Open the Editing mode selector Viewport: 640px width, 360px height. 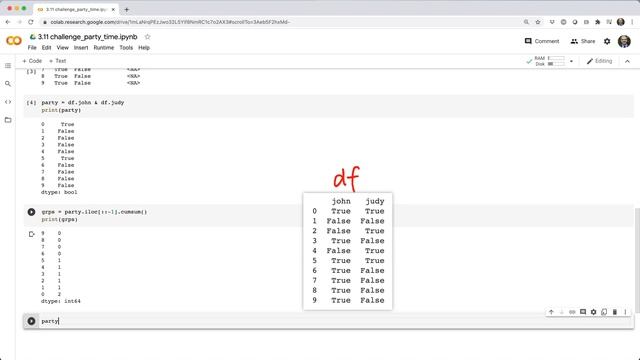(599, 61)
